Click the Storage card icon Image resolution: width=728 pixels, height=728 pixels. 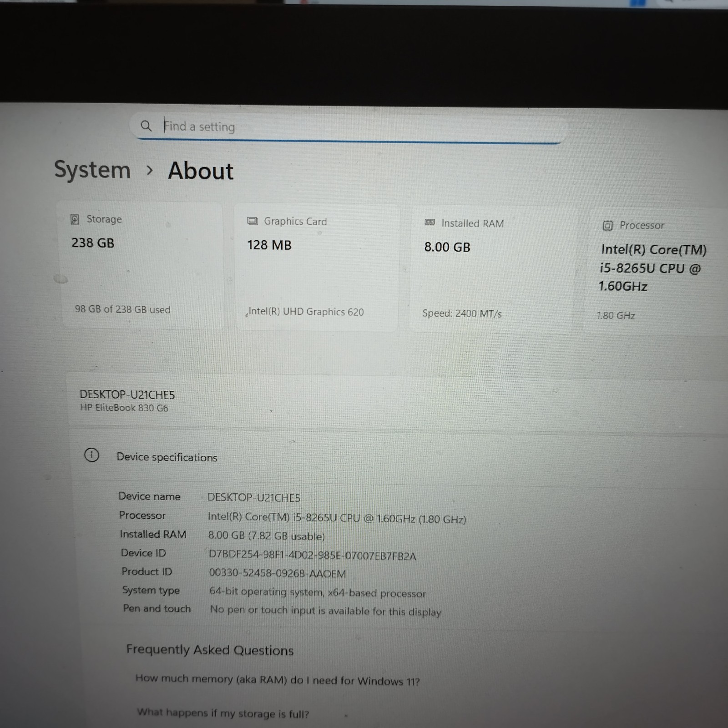click(x=75, y=219)
